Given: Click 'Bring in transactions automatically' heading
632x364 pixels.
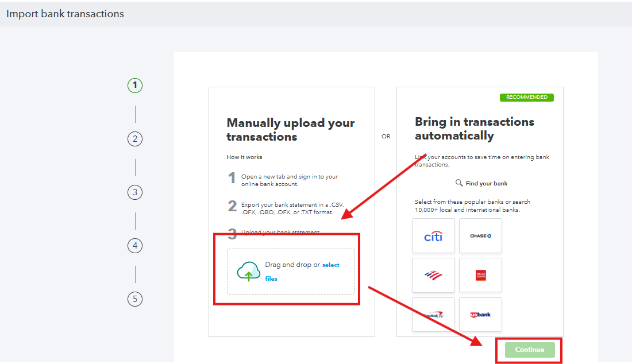Looking at the screenshot, I should point(474,129).
